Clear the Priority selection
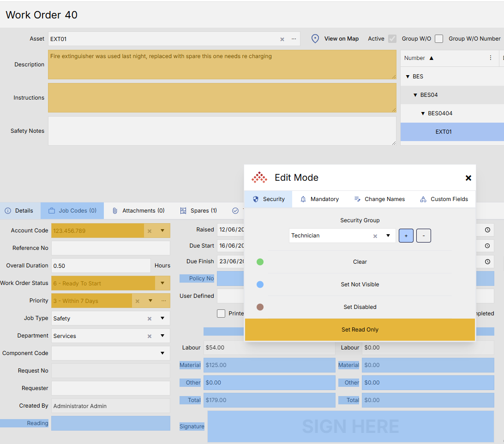This screenshot has width=504, height=444. tap(137, 301)
